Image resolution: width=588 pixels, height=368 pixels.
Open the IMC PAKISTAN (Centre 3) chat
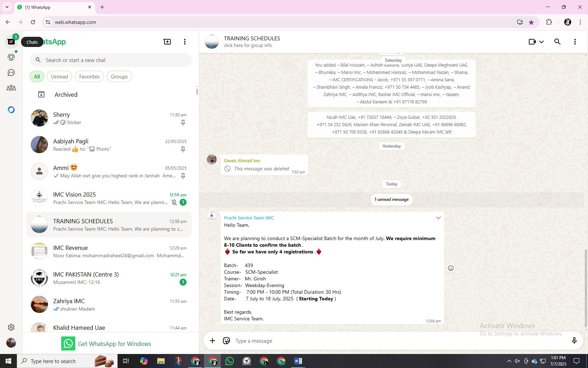pyautogui.click(x=109, y=278)
